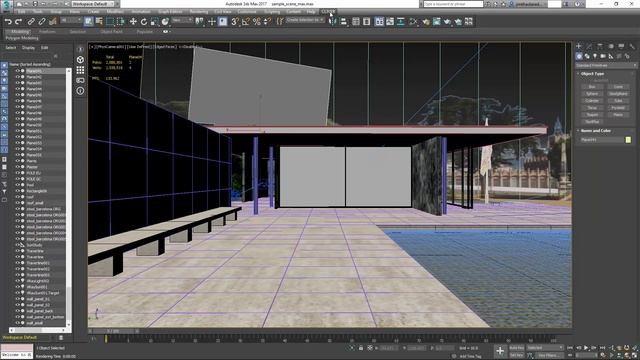The height and width of the screenshot is (360, 640).
Task: Open the Rendering menu
Action: click(x=199, y=12)
